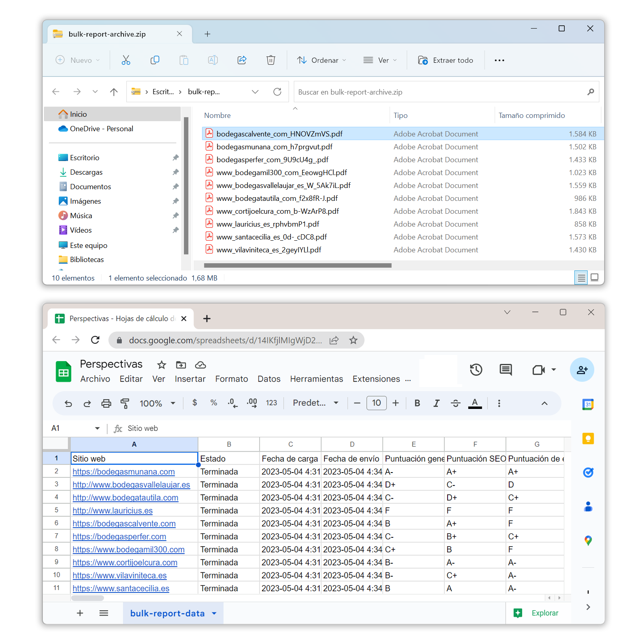Image resolution: width=644 pixels, height=644 pixels.
Task: Toggle bold formatting
Action: [417, 403]
